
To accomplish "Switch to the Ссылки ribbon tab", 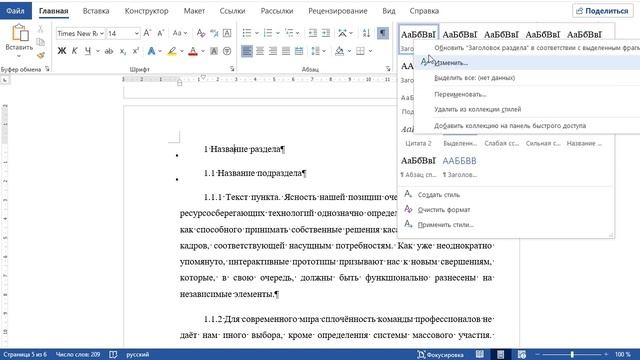I will (232, 11).
